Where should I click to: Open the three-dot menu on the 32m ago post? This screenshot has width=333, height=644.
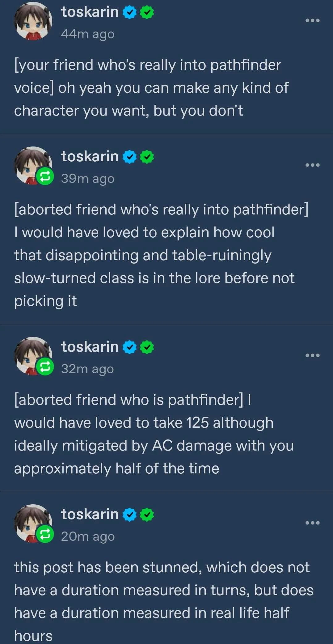click(312, 355)
